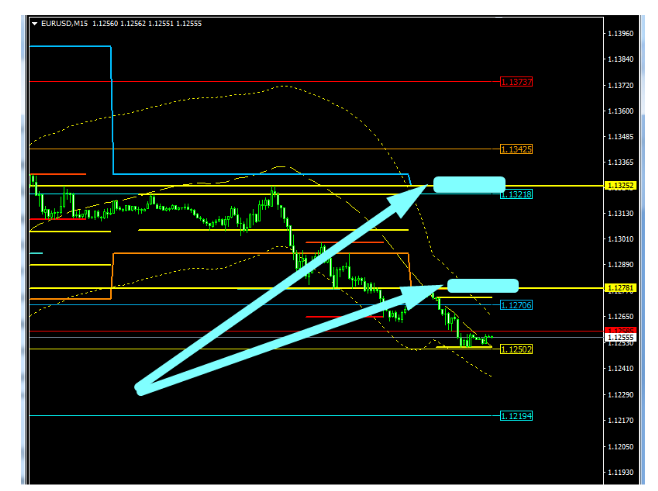The width and height of the screenshot is (658, 491).
Task: Select the yellow 1.12502 price label
Action: pyautogui.click(x=516, y=349)
